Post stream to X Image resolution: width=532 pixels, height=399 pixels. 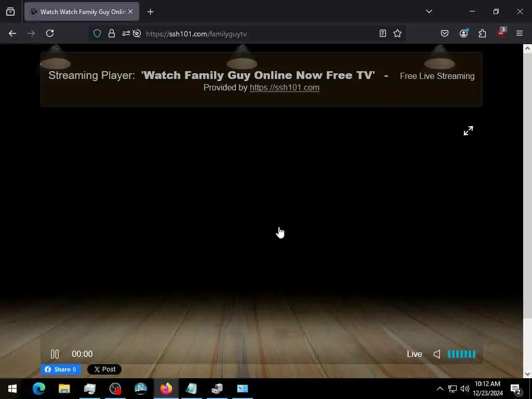pyautogui.click(x=104, y=369)
